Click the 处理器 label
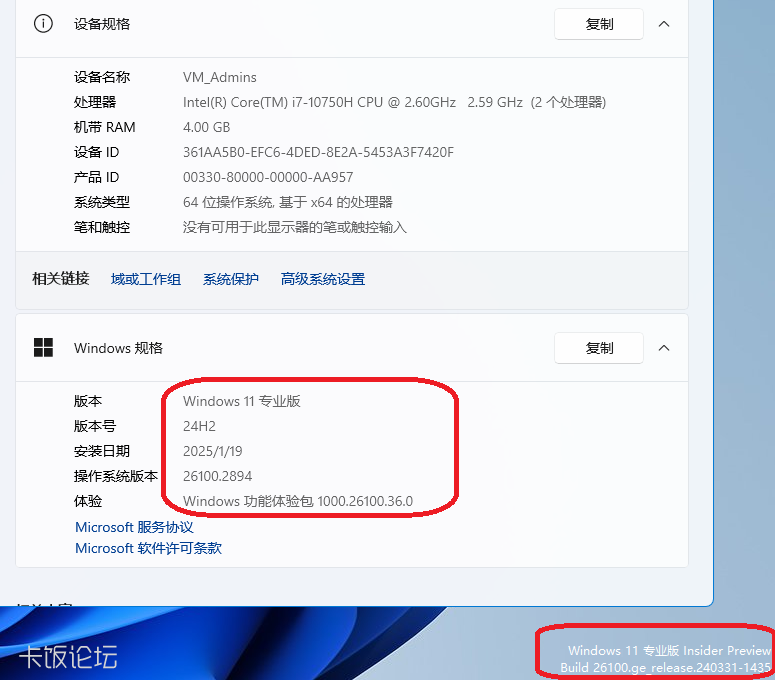775x680 pixels. point(95,102)
